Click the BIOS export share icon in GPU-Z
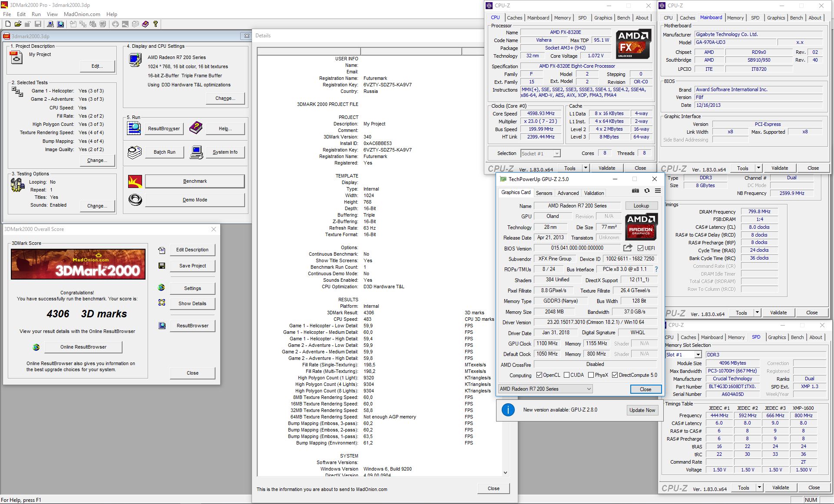The width and height of the screenshot is (834, 504). coord(628,248)
